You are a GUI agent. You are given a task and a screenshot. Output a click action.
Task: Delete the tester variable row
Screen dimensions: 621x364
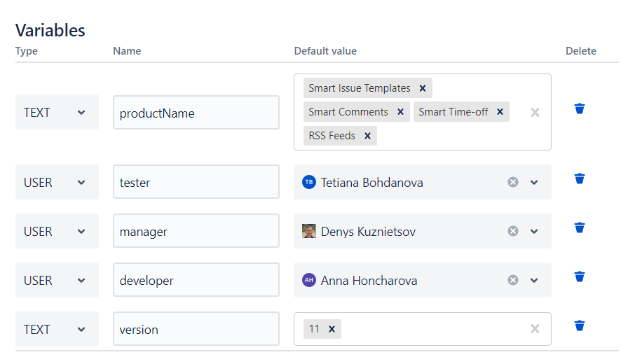579,178
